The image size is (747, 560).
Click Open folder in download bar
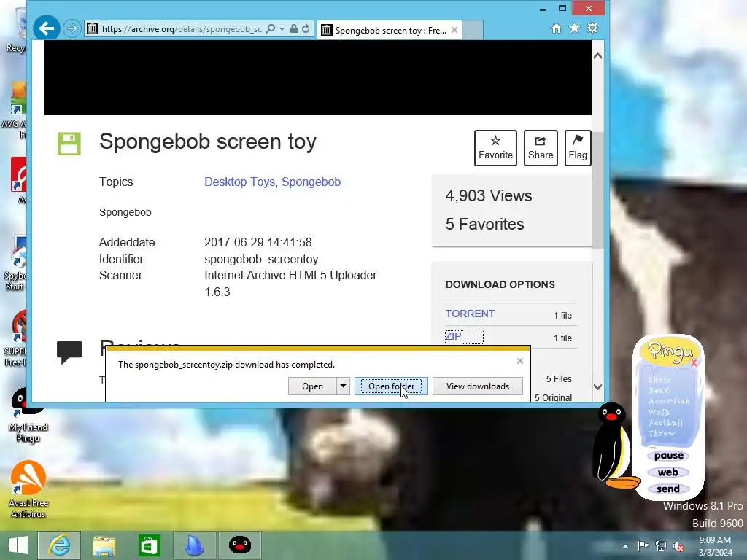pos(391,386)
